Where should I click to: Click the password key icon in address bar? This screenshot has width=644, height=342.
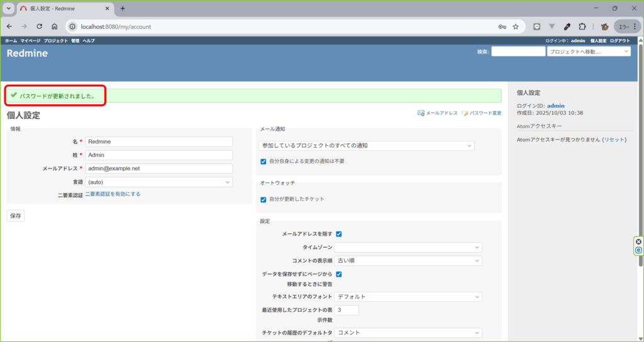point(502,26)
